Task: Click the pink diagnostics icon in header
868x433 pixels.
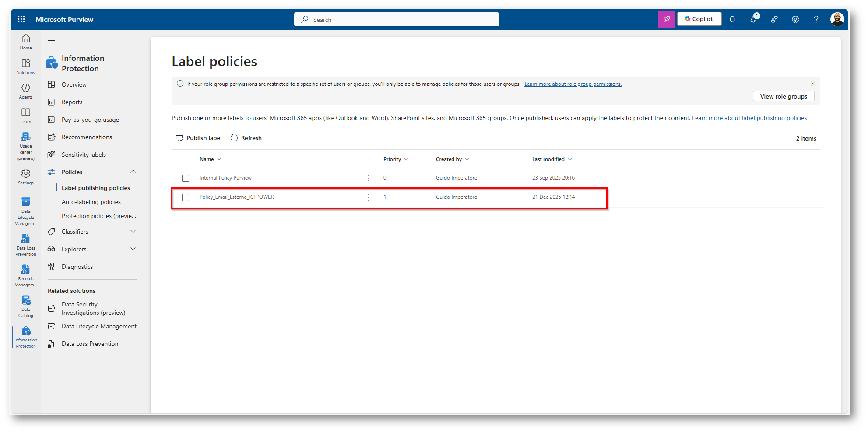Action: click(x=667, y=19)
